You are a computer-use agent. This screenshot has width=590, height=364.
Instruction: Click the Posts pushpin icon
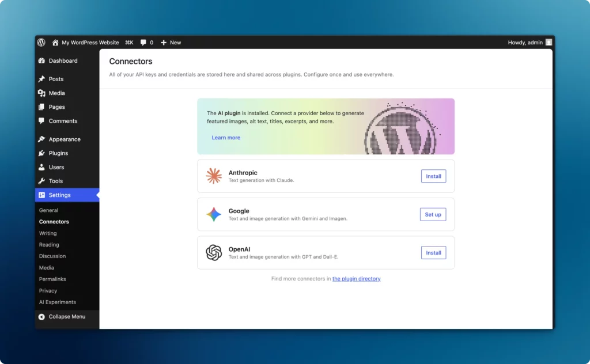[41, 79]
